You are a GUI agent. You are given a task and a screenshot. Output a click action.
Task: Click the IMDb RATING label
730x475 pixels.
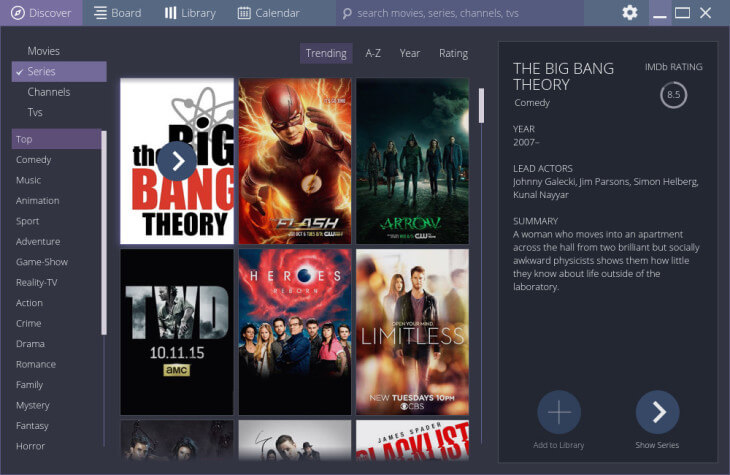(x=673, y=67)
